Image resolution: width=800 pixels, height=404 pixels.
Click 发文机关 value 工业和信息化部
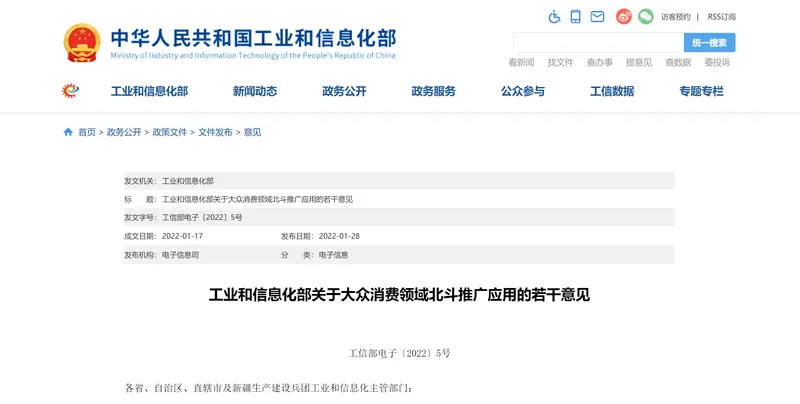188,181
